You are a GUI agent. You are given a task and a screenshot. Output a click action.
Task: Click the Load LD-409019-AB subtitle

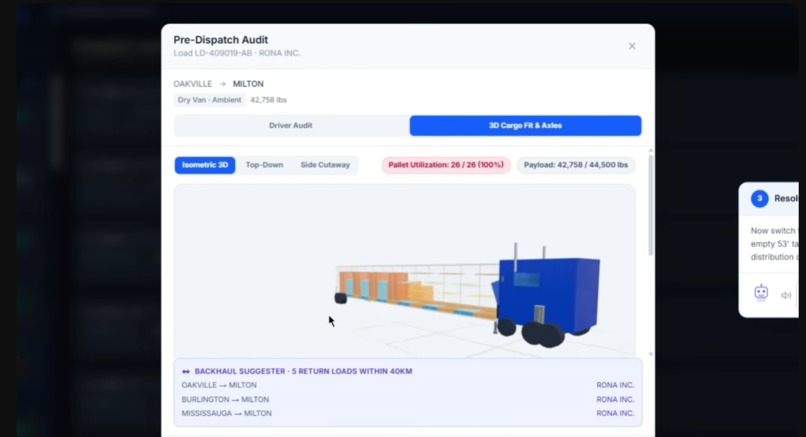pos(237,53)
